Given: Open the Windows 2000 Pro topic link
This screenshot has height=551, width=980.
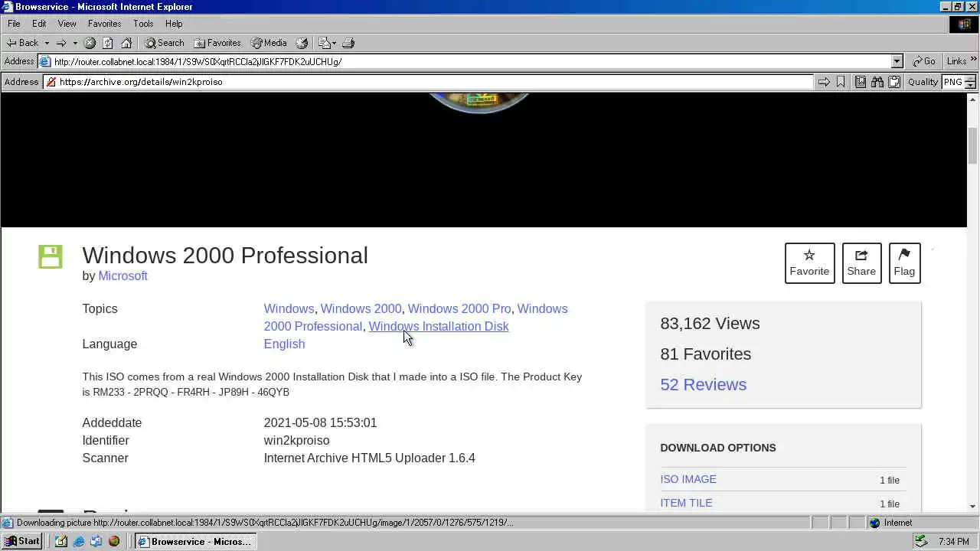Looking at the screenshot, I should pyautogui.click(x=459, y=308).
